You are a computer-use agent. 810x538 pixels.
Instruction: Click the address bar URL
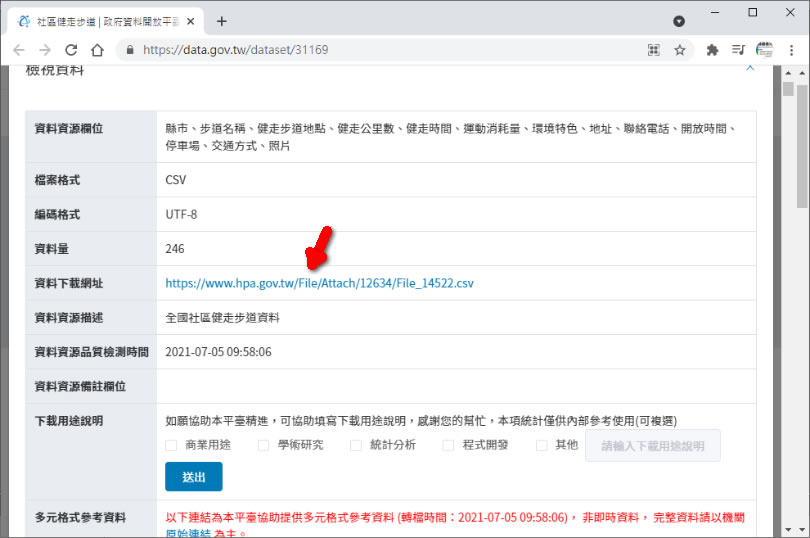pos(236,50)
